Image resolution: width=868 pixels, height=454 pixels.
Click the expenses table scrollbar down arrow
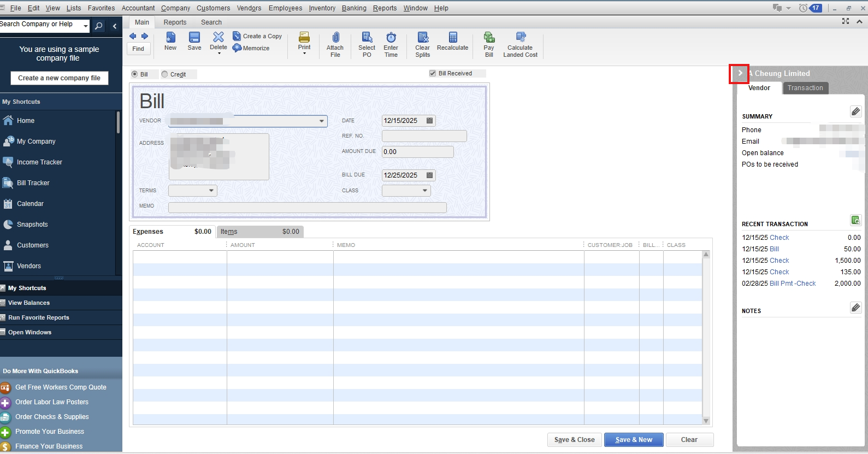click(706, 421)
